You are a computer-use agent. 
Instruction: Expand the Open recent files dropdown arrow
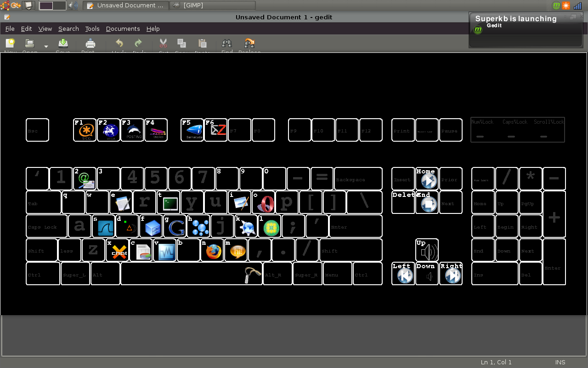click(x=46, y=46)
